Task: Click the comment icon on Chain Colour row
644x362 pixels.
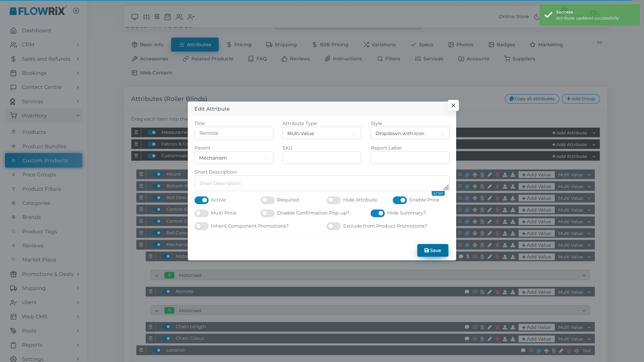Action: pyautogui.click(x=467, y=339)
